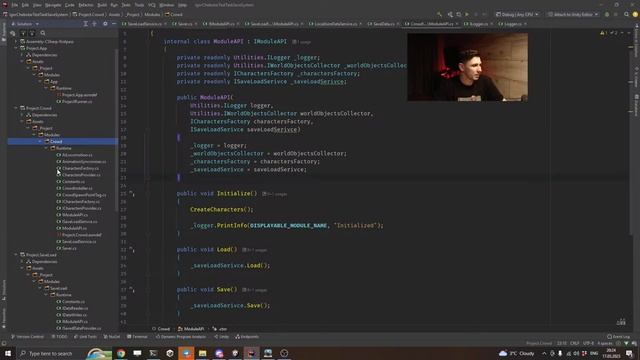Expand Dependencies under Project.SaveLoad
The image size is (640, 360).
22,262
